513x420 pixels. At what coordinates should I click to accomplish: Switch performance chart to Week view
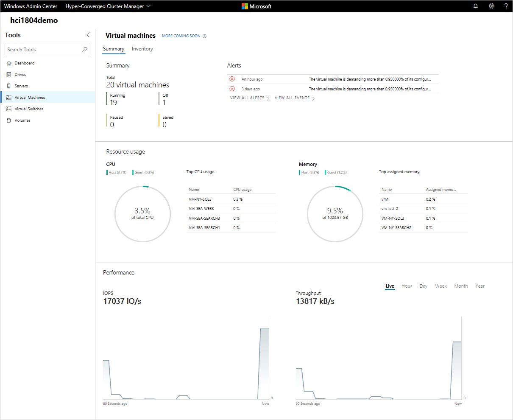441,286
